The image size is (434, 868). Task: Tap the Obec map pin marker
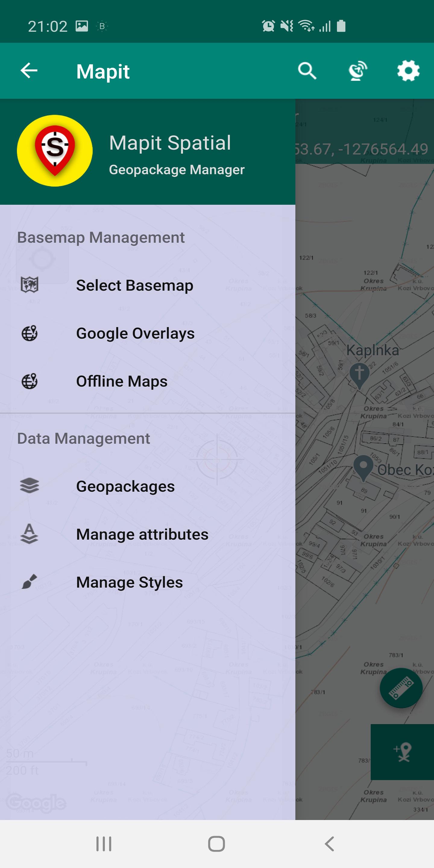click(363, 468)
